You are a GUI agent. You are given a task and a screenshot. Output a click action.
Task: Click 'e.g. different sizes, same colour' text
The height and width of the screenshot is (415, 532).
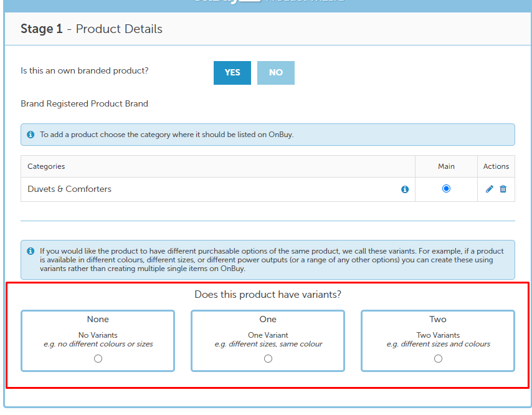point(268,344)
